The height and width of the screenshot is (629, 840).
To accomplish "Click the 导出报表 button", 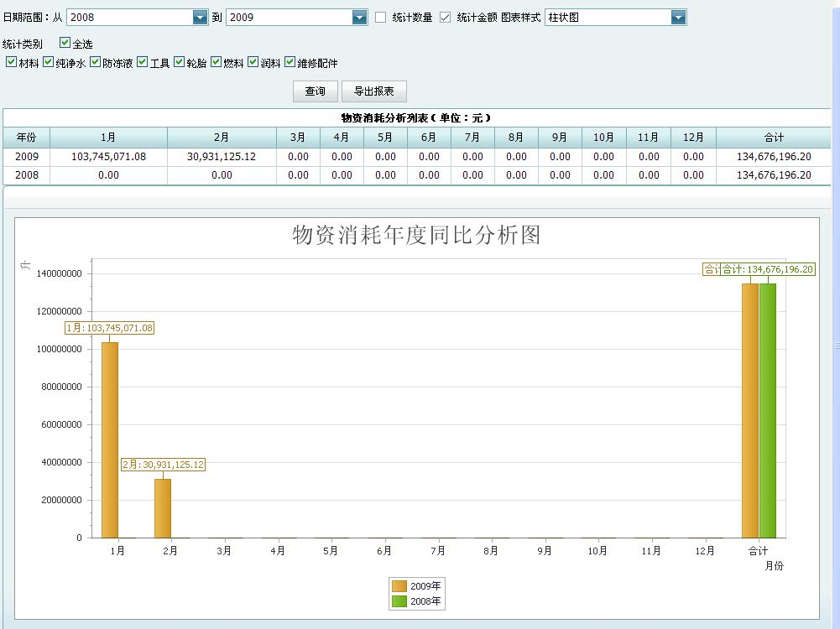I will click(373, 91).
